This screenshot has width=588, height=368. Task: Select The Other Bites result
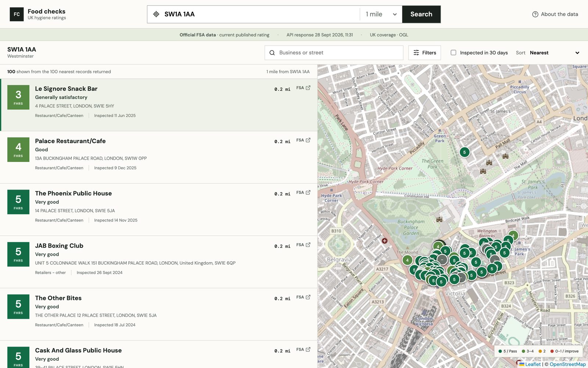(x=159, y=314)
